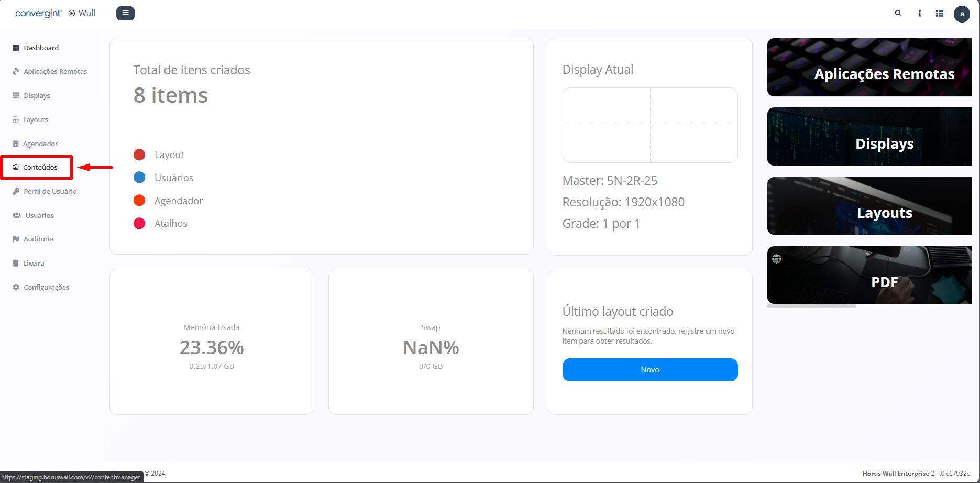Click the horizontal scrollbar under cards
The width and height of the screenshot is (980, 483).
pyautogui.click(x=811, y=306)
